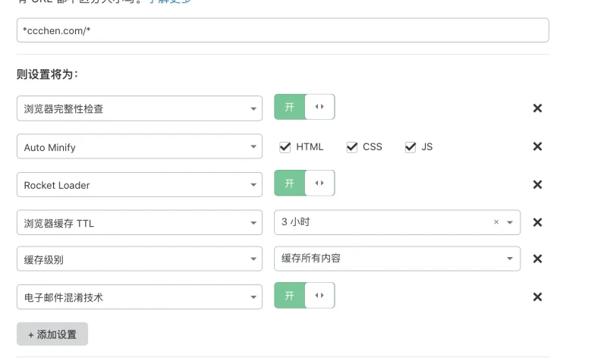Open the 浏览器缓存 TTL setting selector
This screenshot has height=364, width=607.
139,222
